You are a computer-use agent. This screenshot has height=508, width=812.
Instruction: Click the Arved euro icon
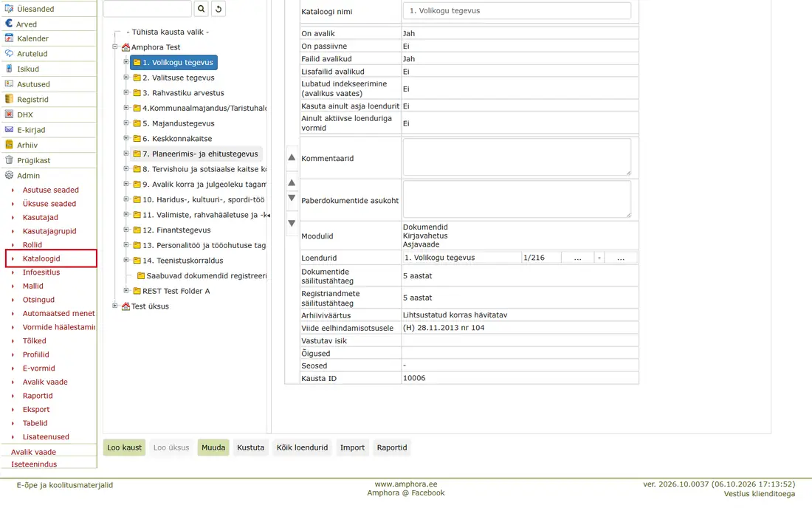coord(9,24)
